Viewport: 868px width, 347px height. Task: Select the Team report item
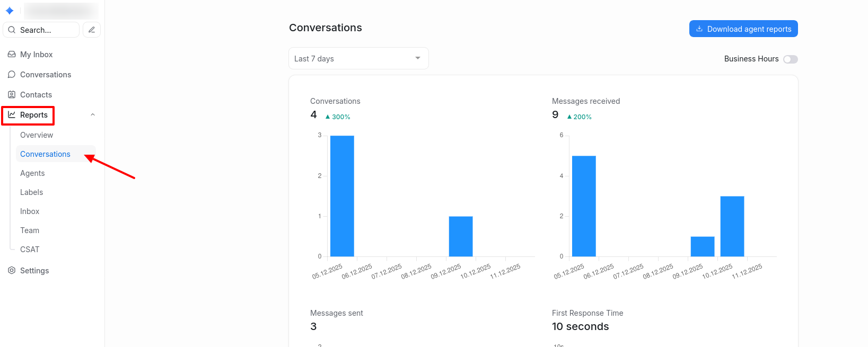(30, 230)
